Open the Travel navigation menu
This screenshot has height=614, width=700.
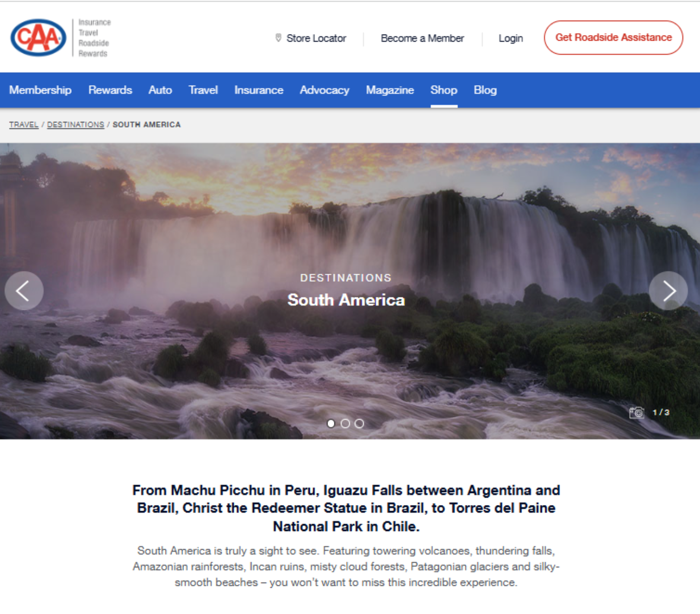[203, 90]
